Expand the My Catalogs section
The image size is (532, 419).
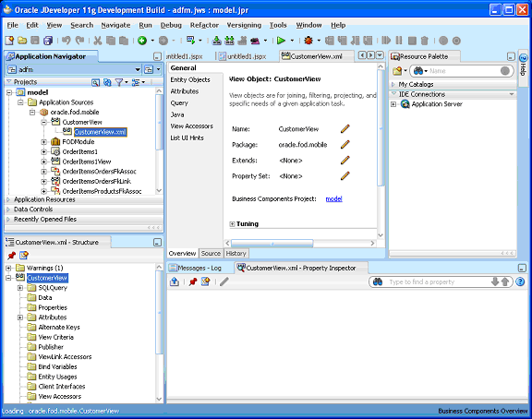pos(393,84)
